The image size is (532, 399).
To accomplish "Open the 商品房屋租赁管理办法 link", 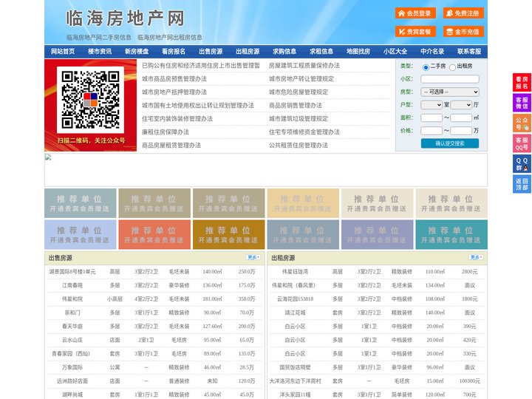I will 171,146.
